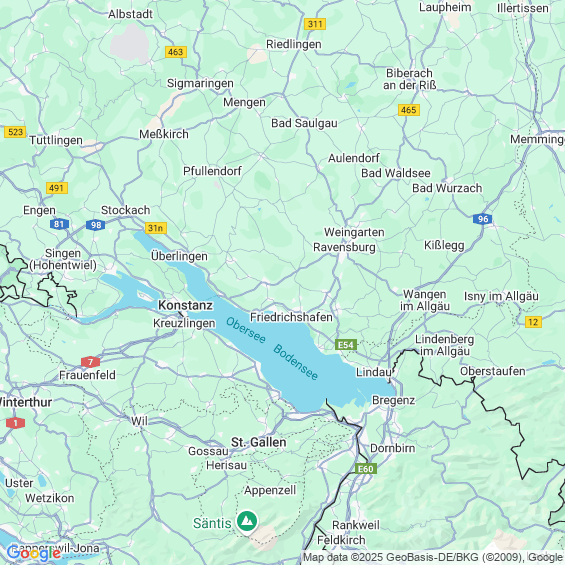The image size is (565, 565).
Task: Click the St. Gallen city label
Action: tap(259, 442)
